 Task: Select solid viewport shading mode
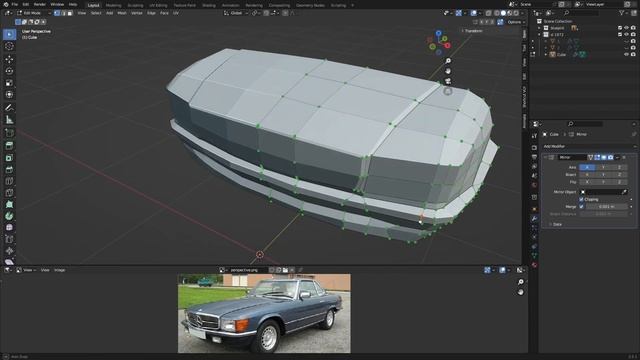pyautogui.click(x=503, y=13)
